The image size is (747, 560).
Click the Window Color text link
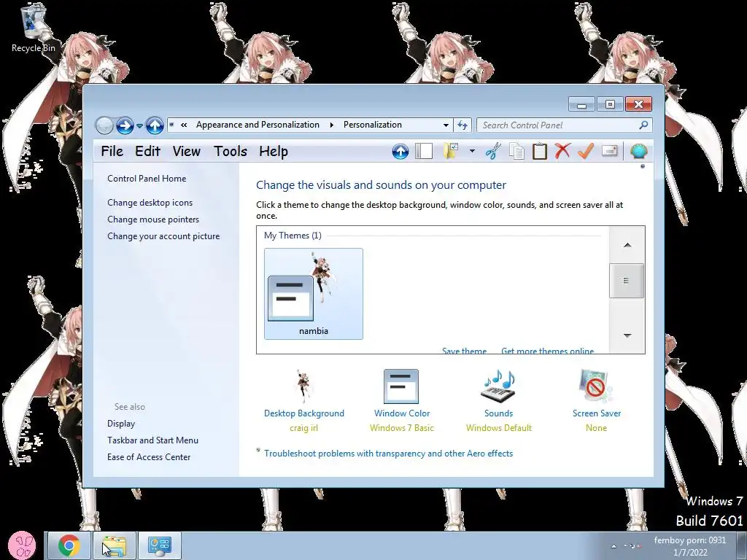pyautogui.click(x=402, y=413)
